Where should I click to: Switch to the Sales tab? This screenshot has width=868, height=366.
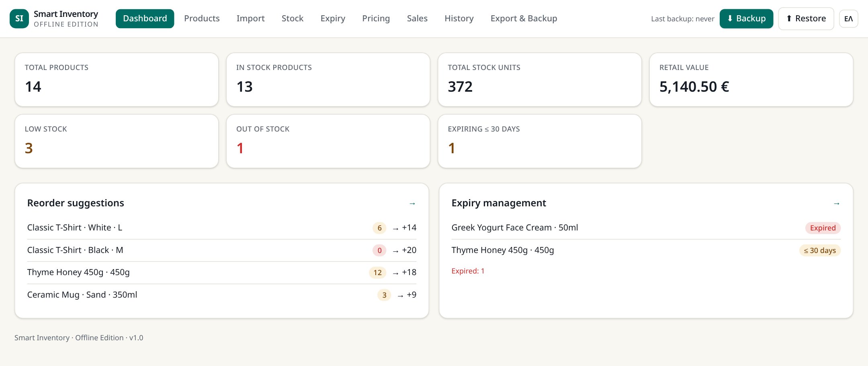coord(417,19)
